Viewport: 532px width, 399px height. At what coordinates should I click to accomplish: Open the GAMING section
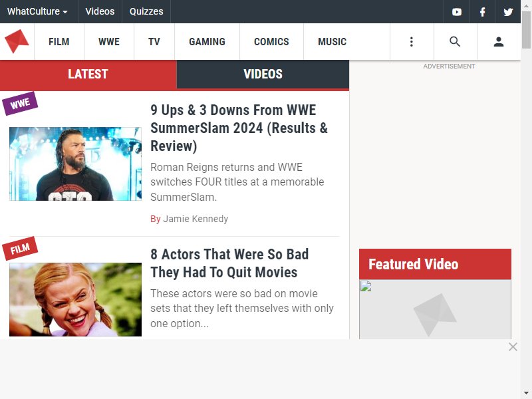(207, 42)
